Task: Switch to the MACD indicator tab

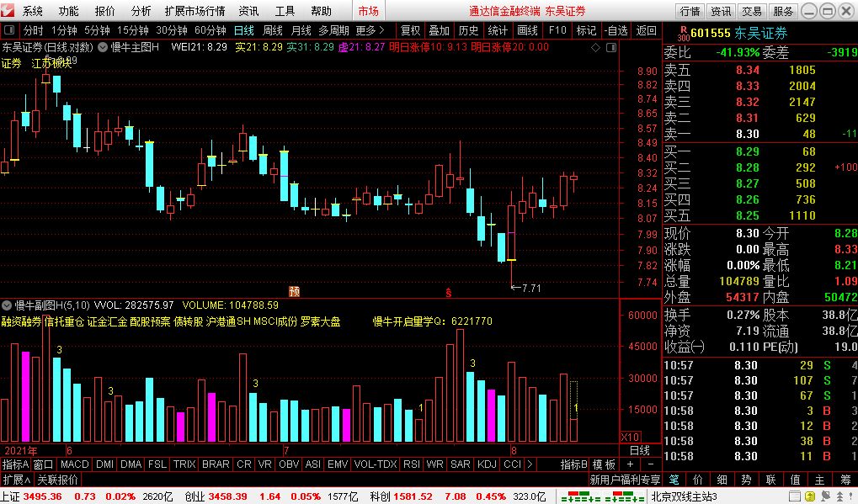Action: (74, 464)
